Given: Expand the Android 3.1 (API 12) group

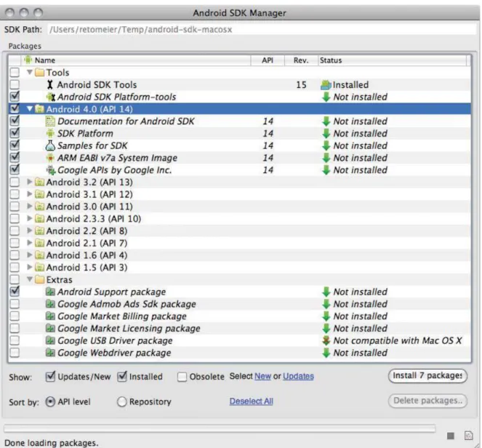Looking at the screenshot, I should 30,194.
